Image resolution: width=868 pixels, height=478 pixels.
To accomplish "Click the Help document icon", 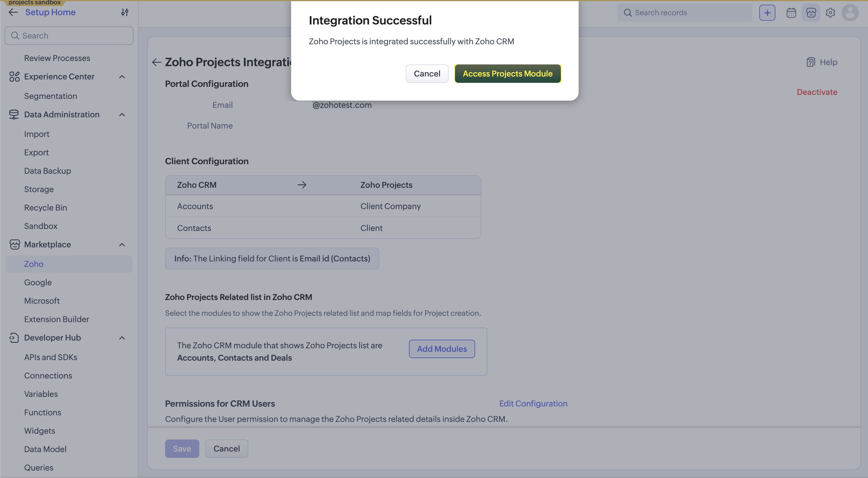I will [811, 62].
